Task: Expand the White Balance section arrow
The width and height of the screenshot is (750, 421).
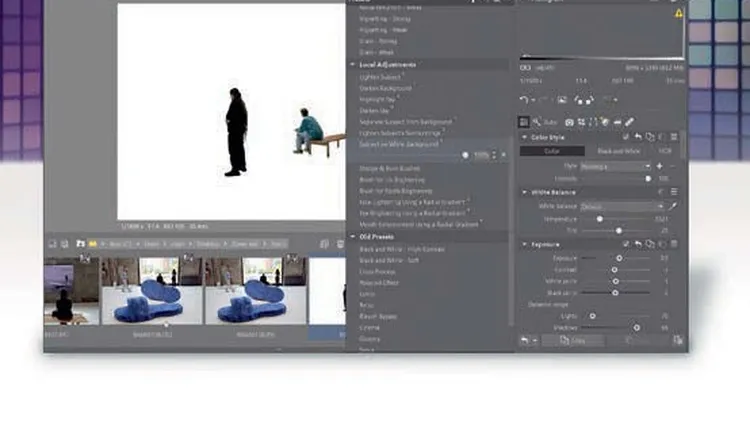Action: pos(524,192)
